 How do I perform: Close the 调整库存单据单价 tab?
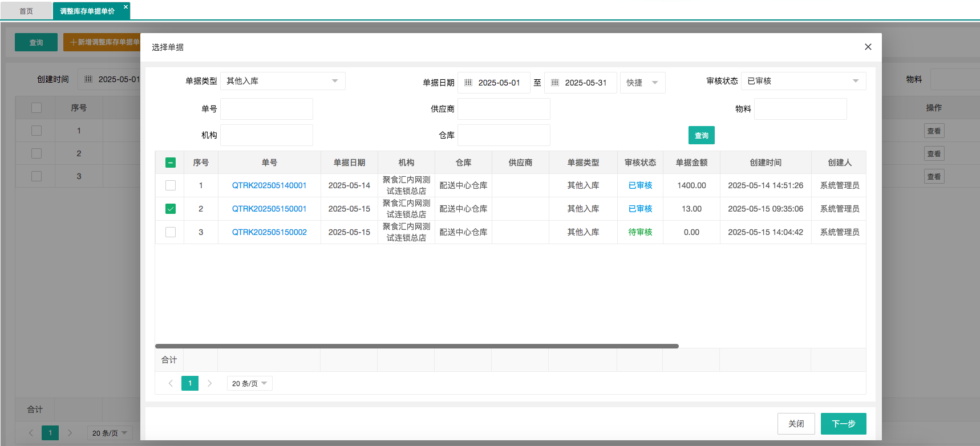[x=125, y=7]
